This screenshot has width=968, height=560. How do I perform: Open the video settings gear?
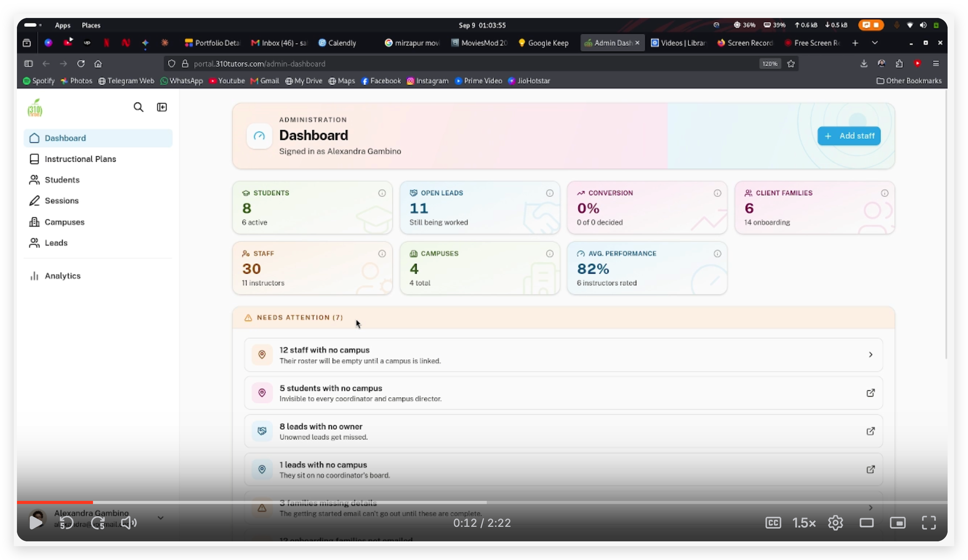tap(835, 523)
